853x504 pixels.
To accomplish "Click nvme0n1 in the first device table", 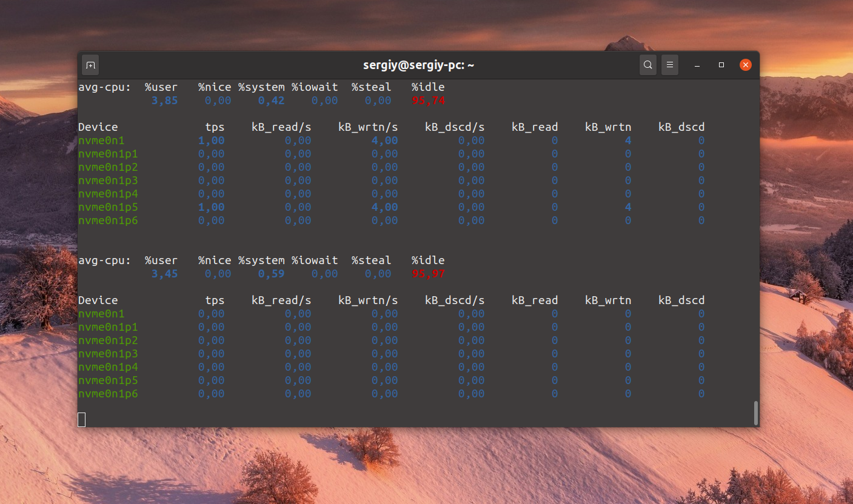I will click(x=101, y=141).
